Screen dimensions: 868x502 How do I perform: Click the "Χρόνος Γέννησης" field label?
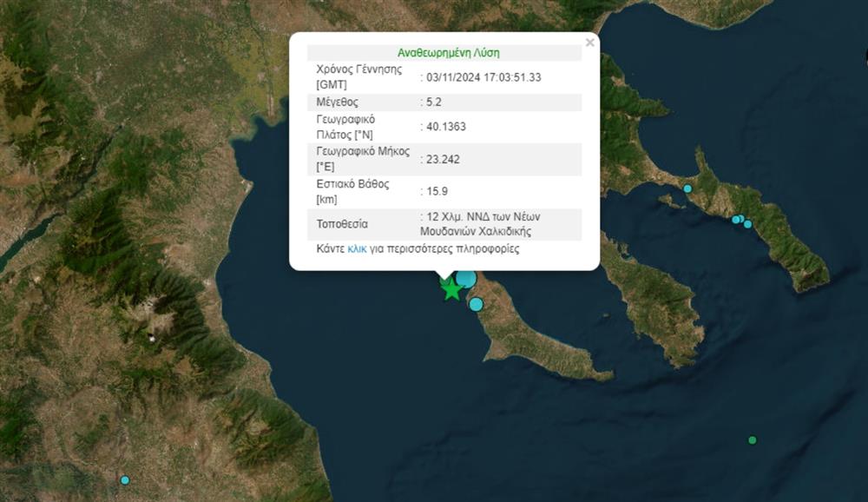pos(358,69)
